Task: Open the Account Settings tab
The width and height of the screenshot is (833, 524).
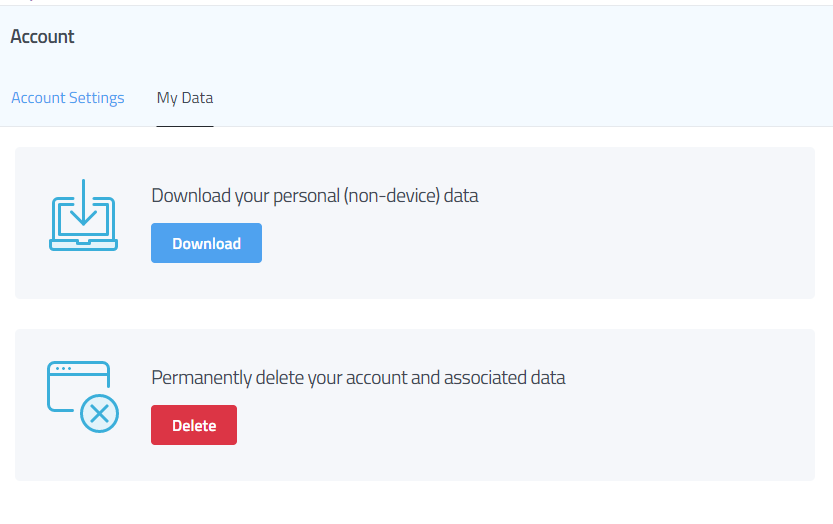Action: coord(68,98)
